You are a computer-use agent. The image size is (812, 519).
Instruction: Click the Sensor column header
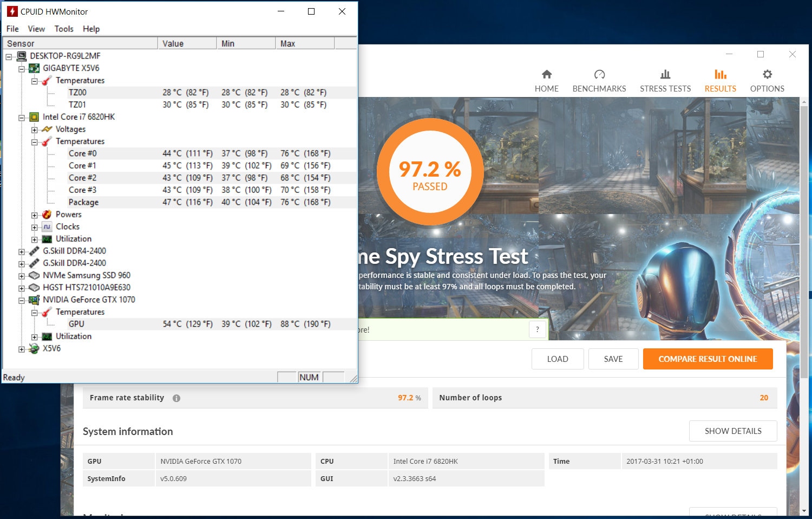80,43
